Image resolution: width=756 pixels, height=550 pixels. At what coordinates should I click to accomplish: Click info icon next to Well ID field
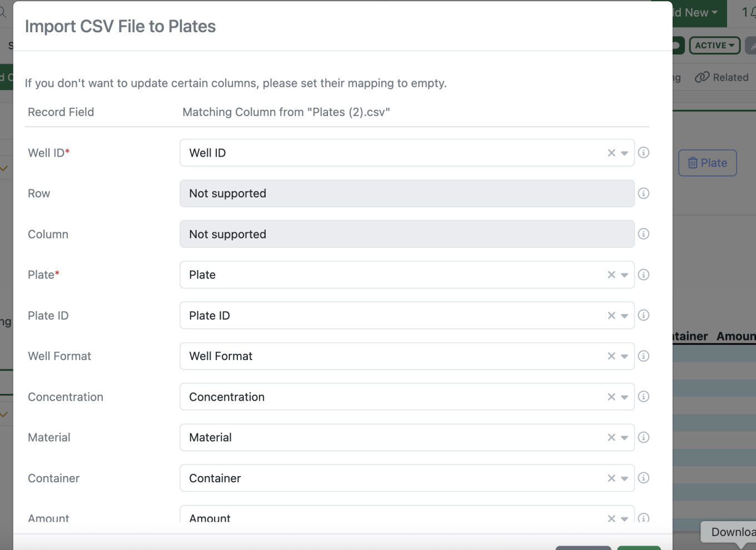click(x=643, y=152)
